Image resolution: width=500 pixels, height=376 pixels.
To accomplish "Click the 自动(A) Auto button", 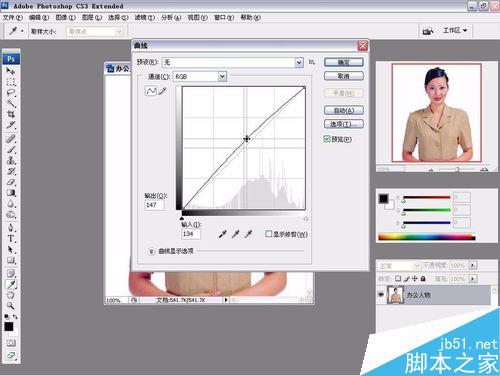I will (344, 110).
